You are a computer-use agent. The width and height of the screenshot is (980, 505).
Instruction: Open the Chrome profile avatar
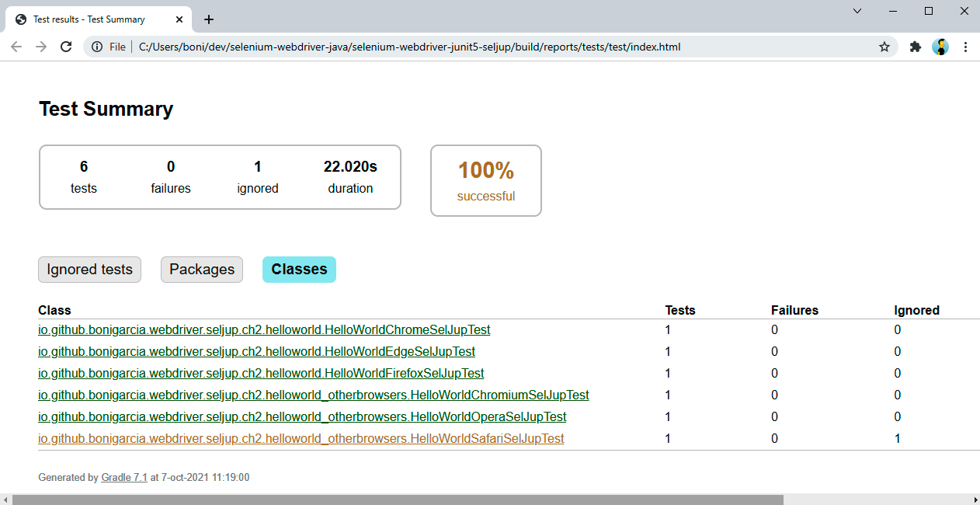(940, 47)
